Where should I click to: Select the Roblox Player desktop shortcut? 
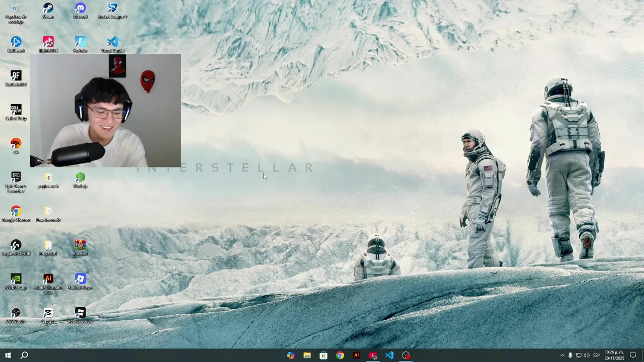click(80, 282)
